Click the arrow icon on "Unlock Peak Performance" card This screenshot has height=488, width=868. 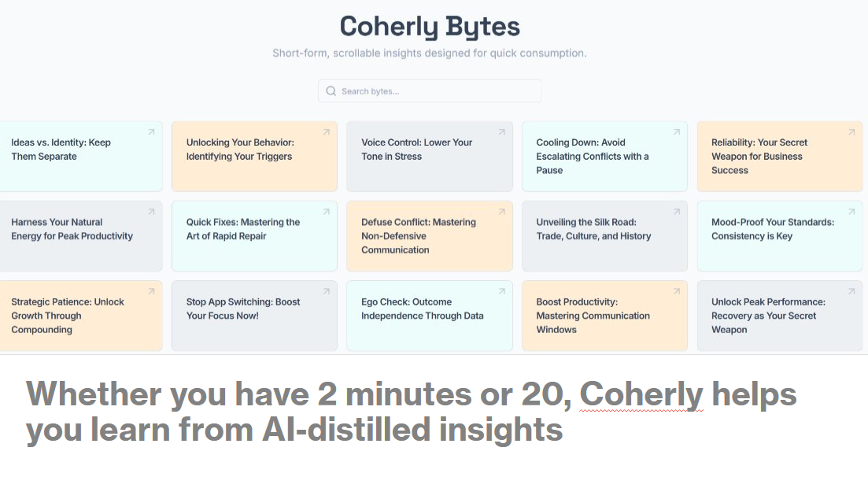click(x=851, y=291)
